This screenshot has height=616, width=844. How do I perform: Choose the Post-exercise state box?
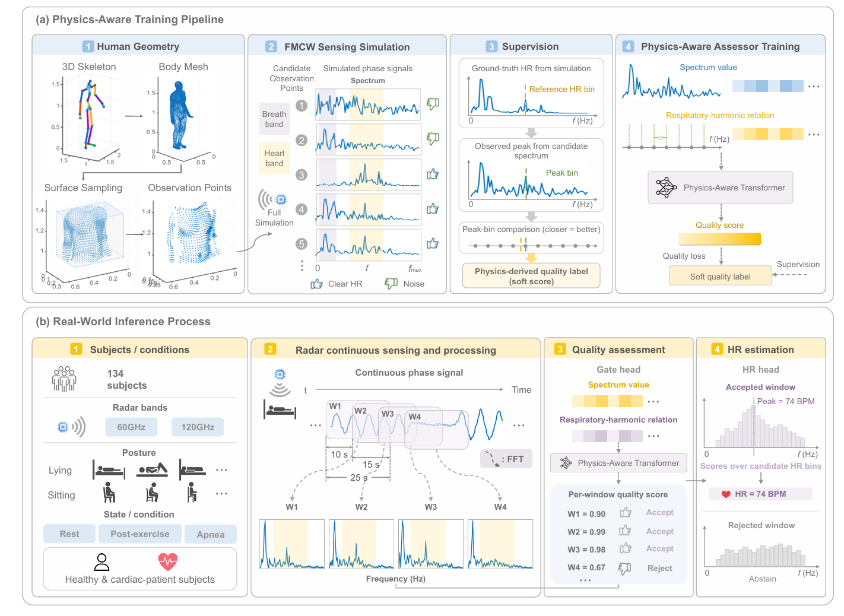(x=140, y=534)
